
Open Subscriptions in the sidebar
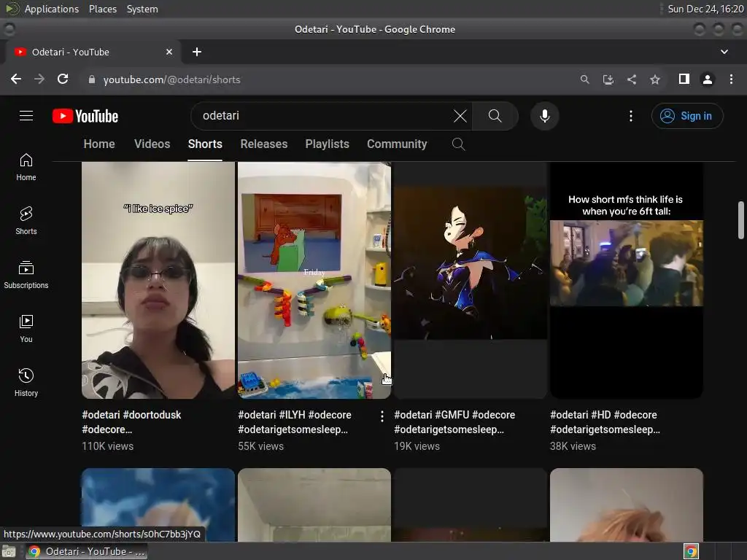click(x=26, y=275)
